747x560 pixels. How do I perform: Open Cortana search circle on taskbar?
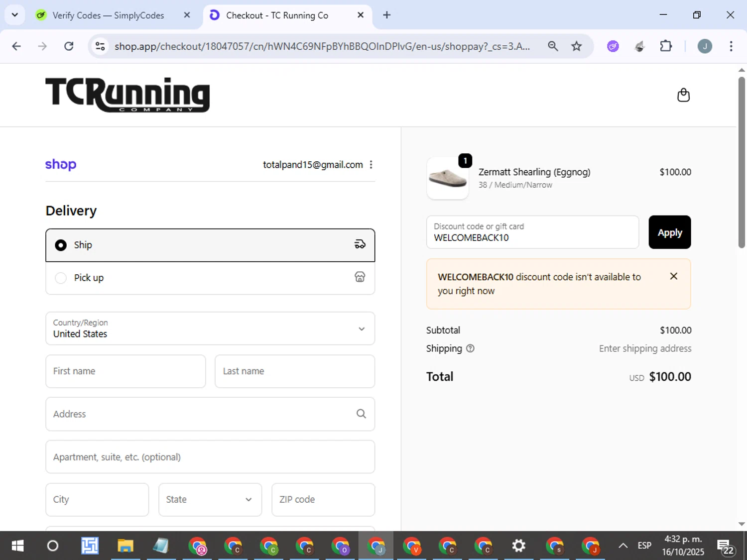pos(53,546)
